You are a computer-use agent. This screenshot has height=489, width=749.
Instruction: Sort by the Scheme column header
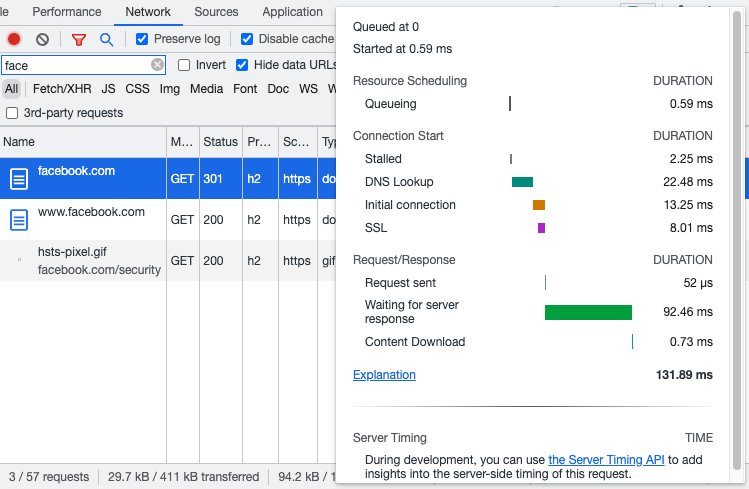click(298, 142)
